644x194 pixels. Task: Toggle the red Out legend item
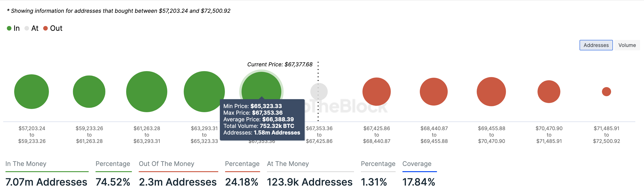click(53, 28)
